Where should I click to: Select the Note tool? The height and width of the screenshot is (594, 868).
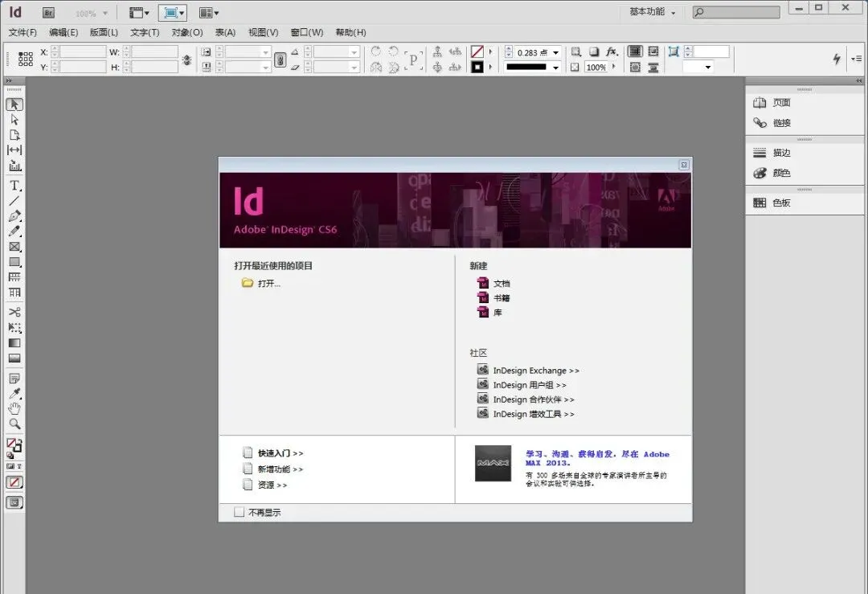tap(14, 379)
